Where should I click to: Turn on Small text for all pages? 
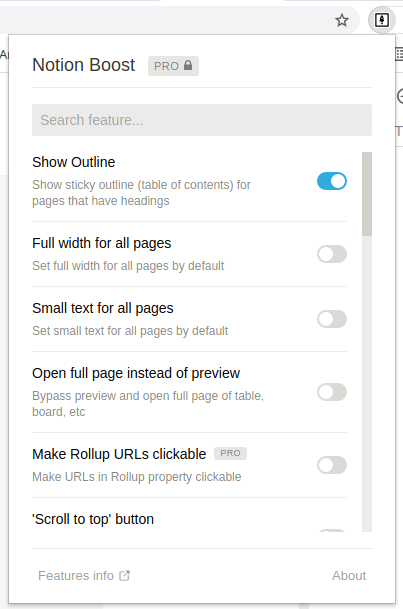[332, 319]
